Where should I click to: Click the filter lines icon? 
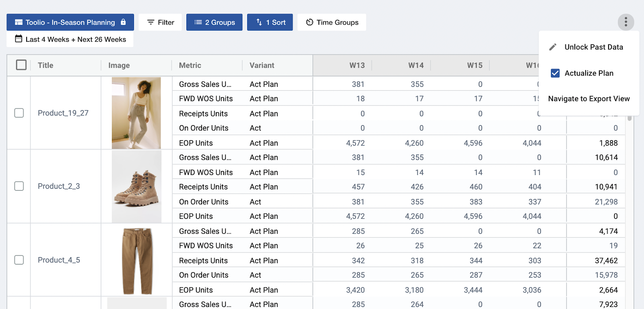pyautogui.click(x=151, y=22)
